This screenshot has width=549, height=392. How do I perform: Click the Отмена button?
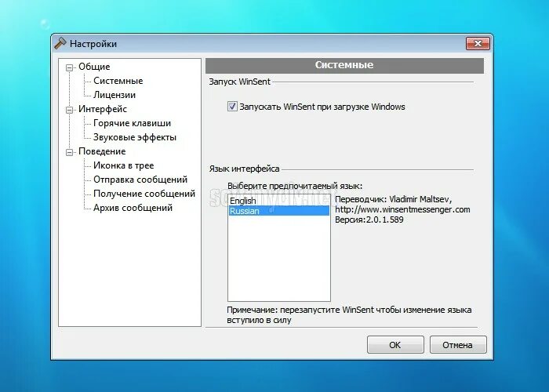(457, 345)
